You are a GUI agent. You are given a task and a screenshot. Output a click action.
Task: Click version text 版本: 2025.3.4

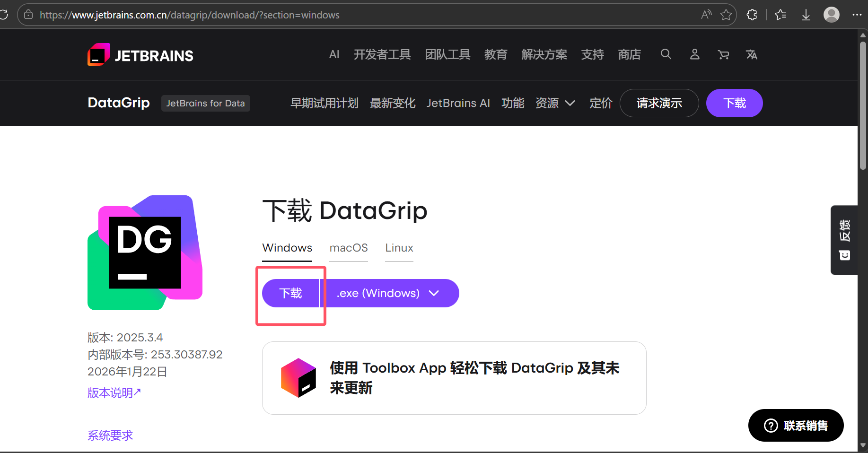(x=125, y=337)
